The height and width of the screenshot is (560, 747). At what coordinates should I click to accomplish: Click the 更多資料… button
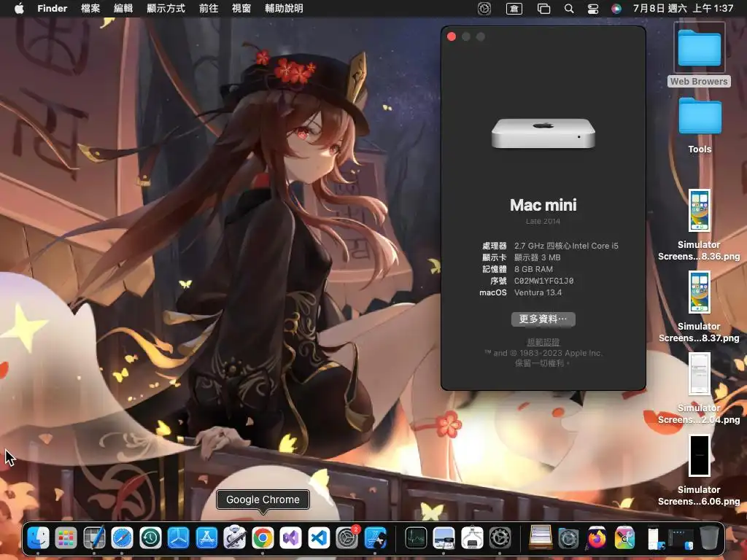coord(543,319)
